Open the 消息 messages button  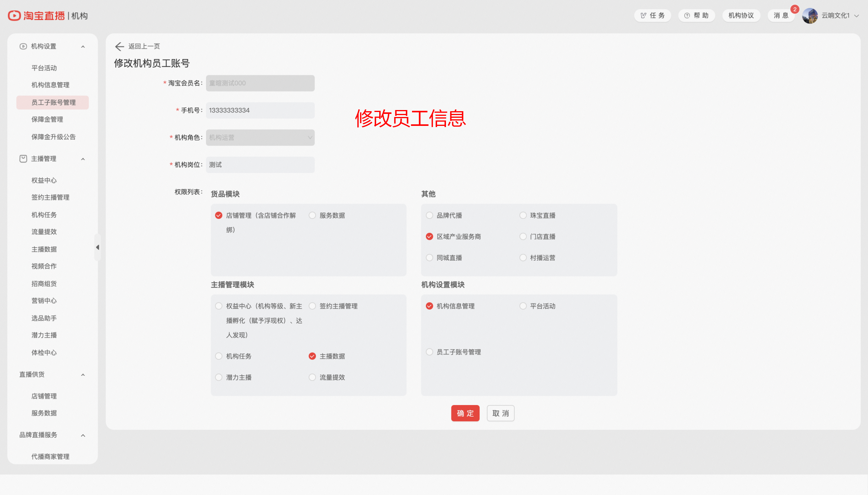781,15
